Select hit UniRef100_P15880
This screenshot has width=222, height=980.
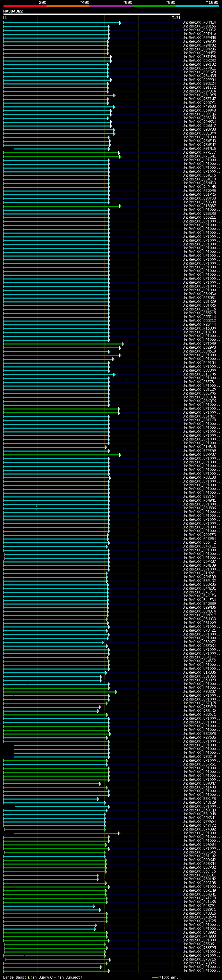[199, 328]
